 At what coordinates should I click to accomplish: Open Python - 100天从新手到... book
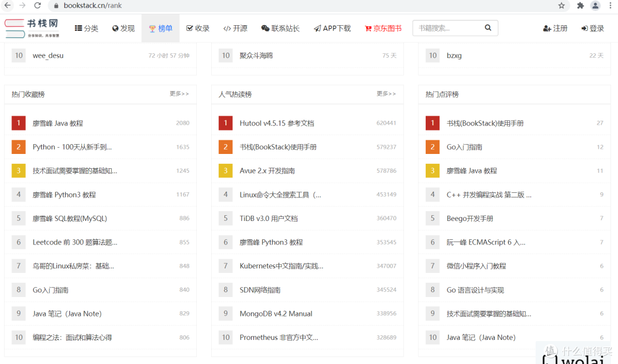[x=72, y=147]
